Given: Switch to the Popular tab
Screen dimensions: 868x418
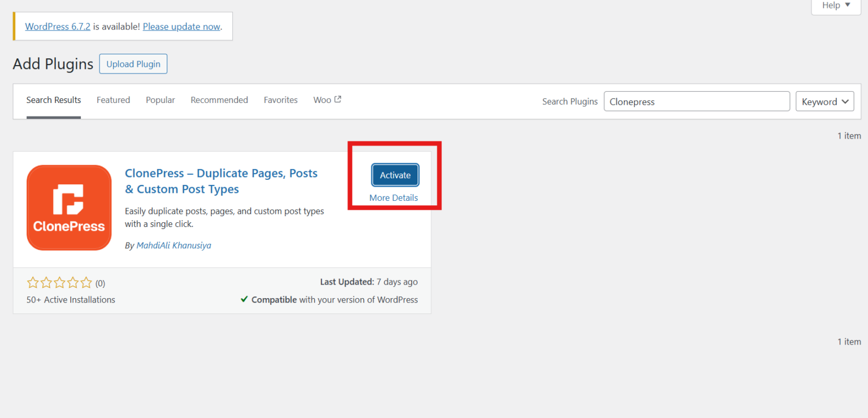Looking at the screenshot, I should [x=160, y=100].
